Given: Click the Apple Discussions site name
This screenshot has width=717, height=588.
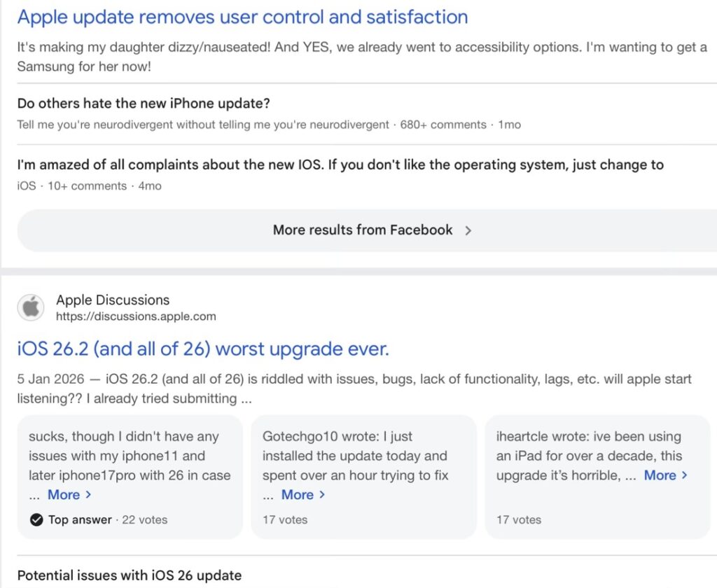Looking at the screenshot, I should pyautogui.click(x=113, y=300).
